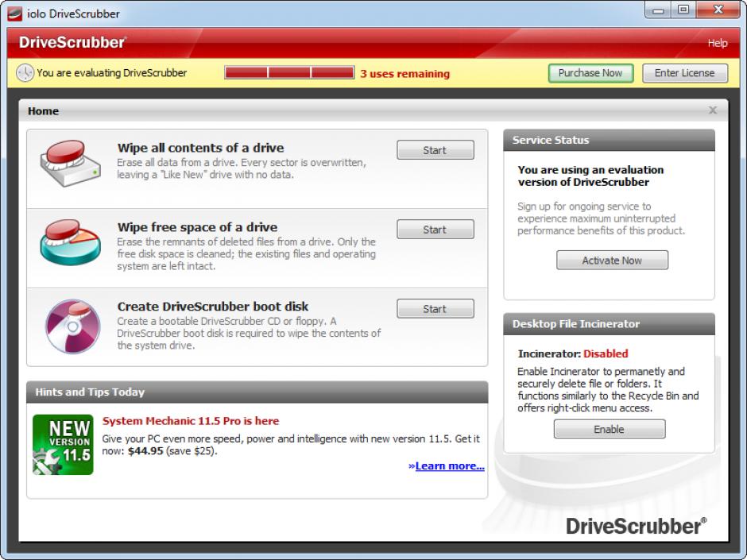Click 'System Mechanic 11.5 Pro is here' headline
The height and width of the screenshot is (560, 747).
[x=191, y=421]
